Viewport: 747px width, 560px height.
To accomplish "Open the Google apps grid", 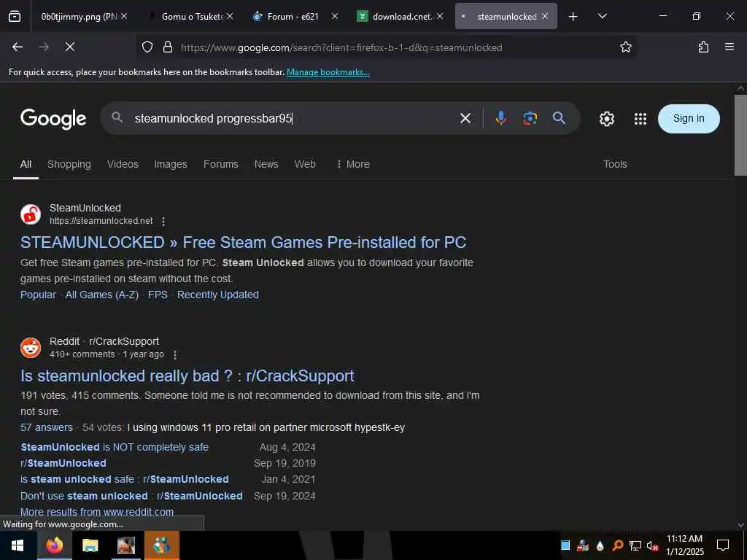I will (x=640, y=119).
